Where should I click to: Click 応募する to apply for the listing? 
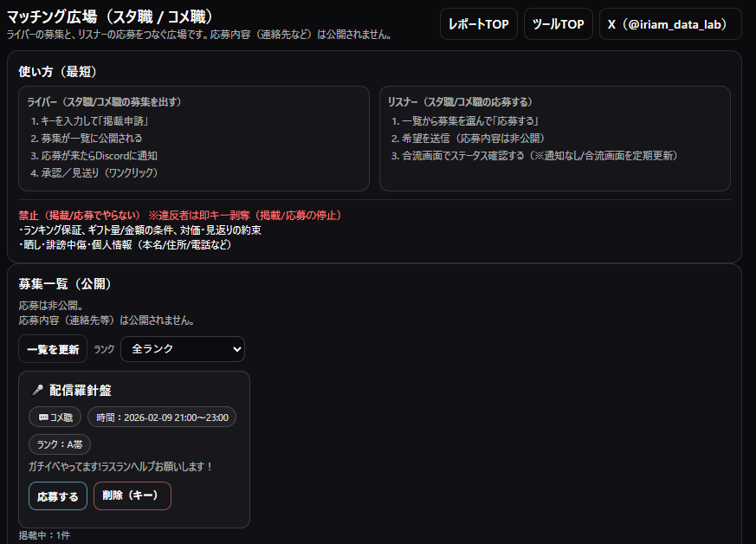coord(57,495)
